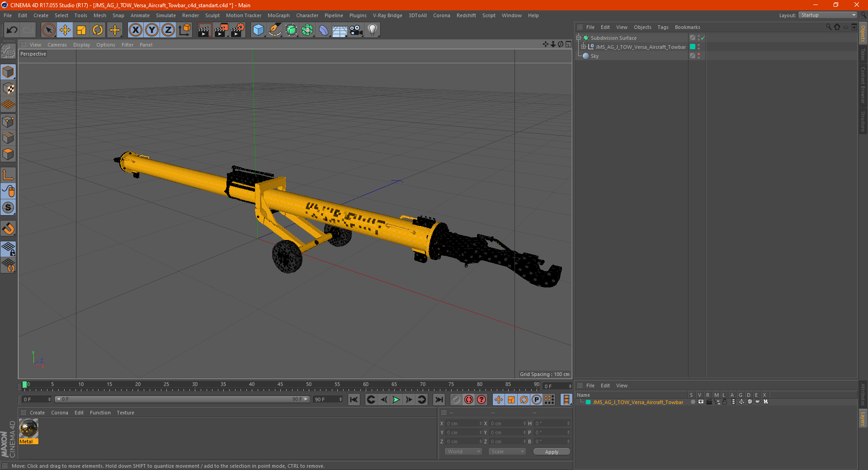The width and height of the screenshot is (868, 470).
Task: Open material Create menu
Action: pos(37,413)
